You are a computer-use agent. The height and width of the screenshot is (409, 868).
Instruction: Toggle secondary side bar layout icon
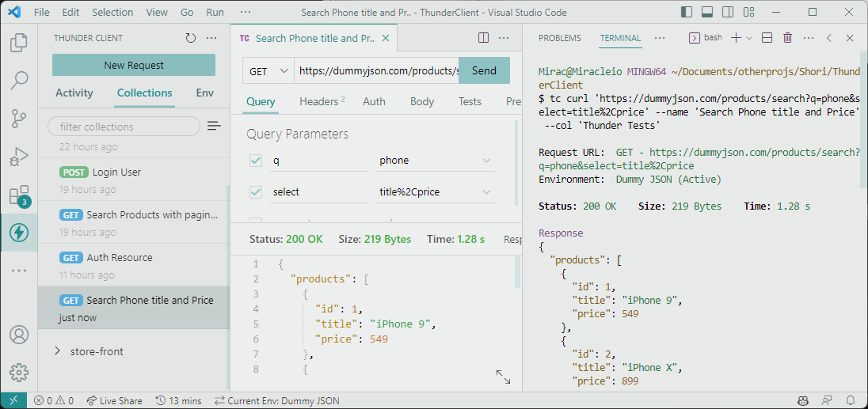click(x=728, y=12)
